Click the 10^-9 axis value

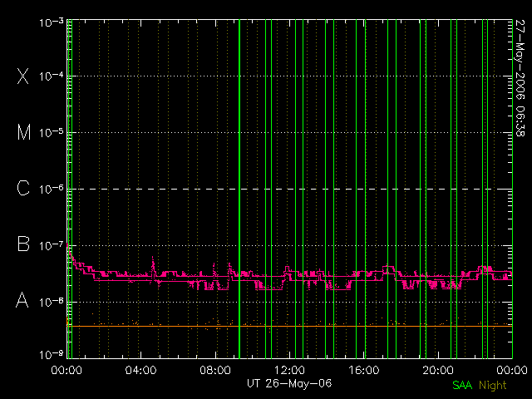tap(52, 355)
